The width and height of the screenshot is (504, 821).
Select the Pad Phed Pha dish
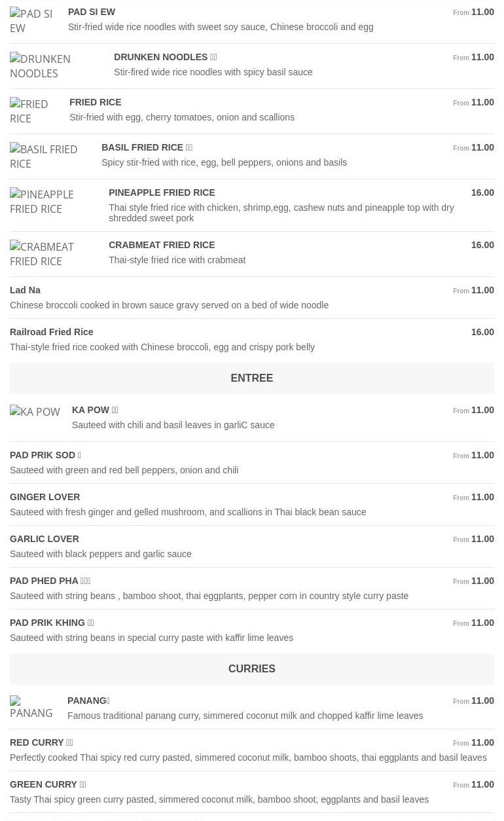coord(45,581)
